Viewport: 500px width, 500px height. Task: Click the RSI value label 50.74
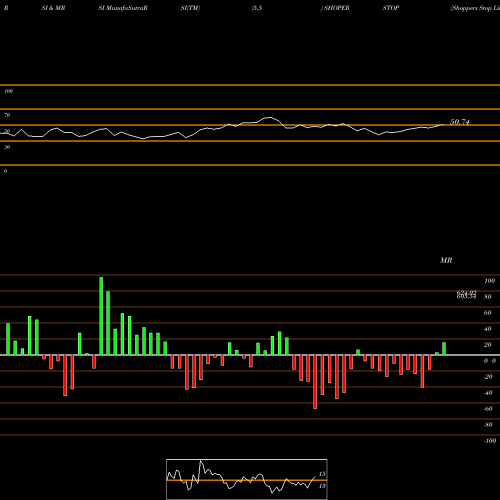(x=460, y=122)
